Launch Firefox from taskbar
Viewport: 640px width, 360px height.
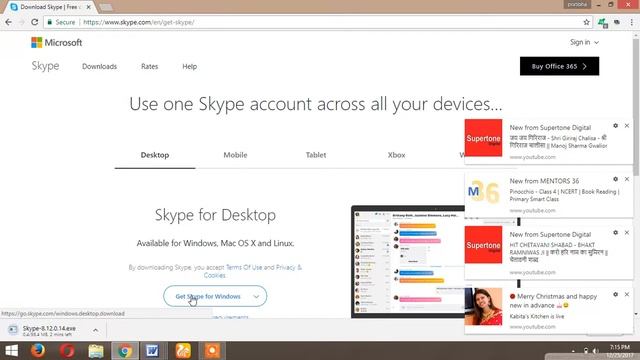point(38,351)
